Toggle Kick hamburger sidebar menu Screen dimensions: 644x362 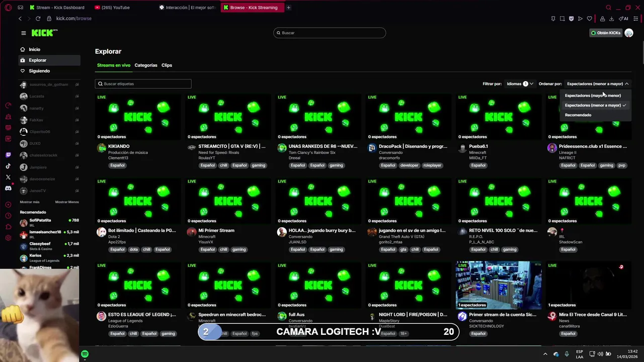click(23, 33)
